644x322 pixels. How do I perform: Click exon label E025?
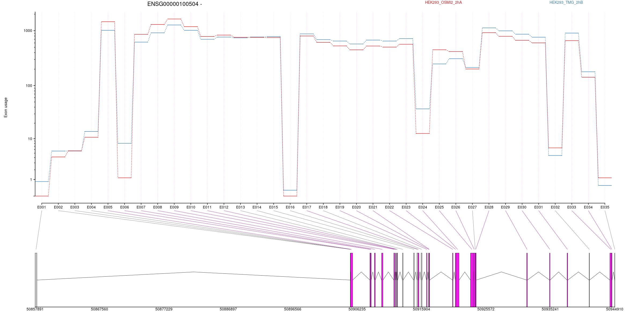(439, 207)
